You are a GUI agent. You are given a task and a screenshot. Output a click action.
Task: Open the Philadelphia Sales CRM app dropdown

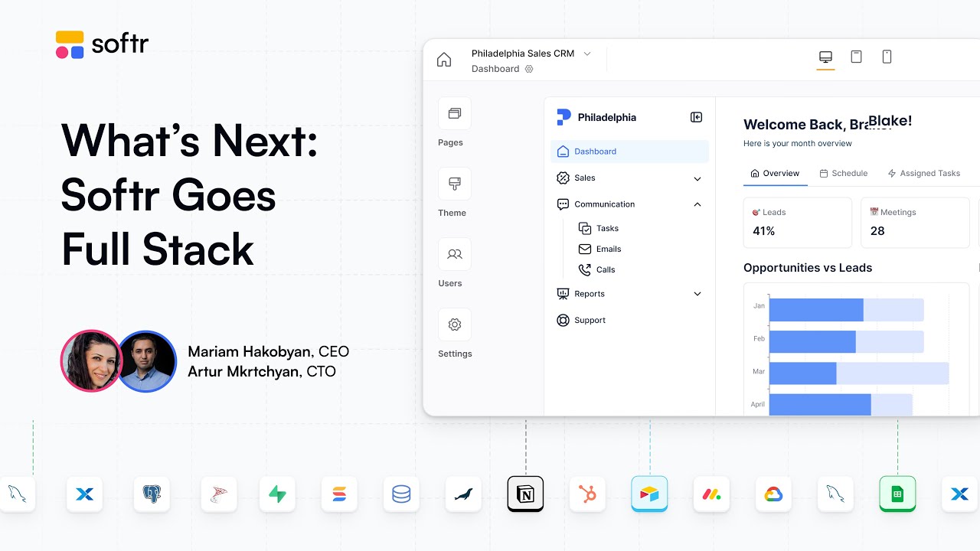click(x=531, y=54)
